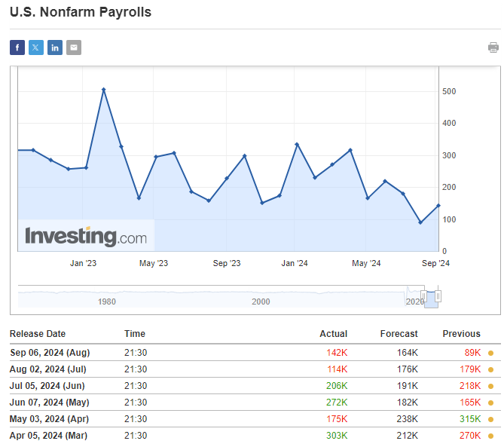Viewport: 504px width, 447px height.
Task: Click the Actual column header
Action: click(x=333, y=334)
